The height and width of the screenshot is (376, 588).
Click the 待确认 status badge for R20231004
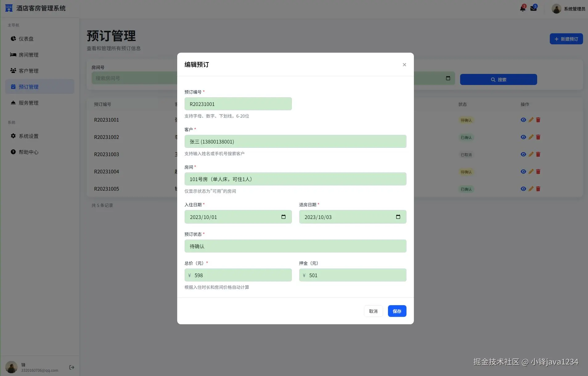(x=466, y=172)
